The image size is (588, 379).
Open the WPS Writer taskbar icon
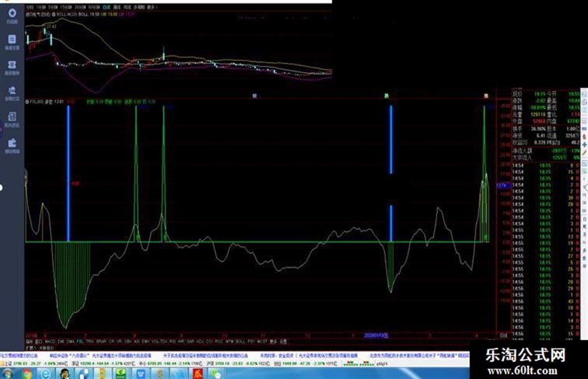pos(141,374)
